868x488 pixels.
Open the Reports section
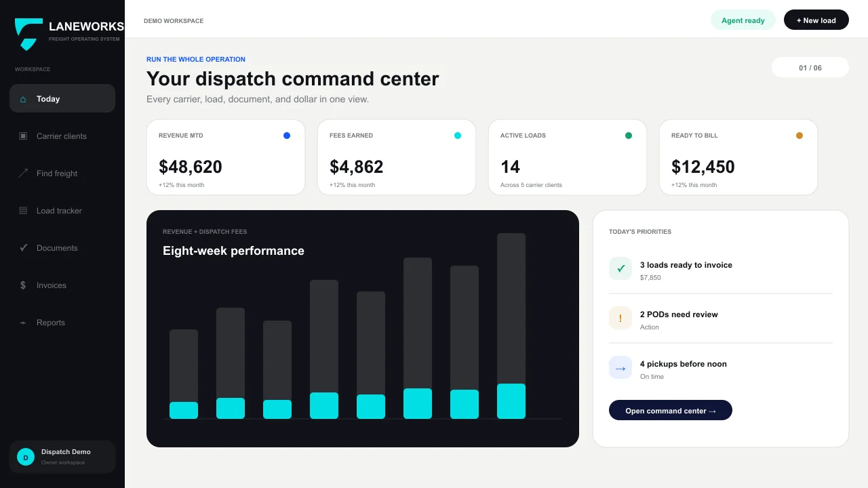(62, 322)
